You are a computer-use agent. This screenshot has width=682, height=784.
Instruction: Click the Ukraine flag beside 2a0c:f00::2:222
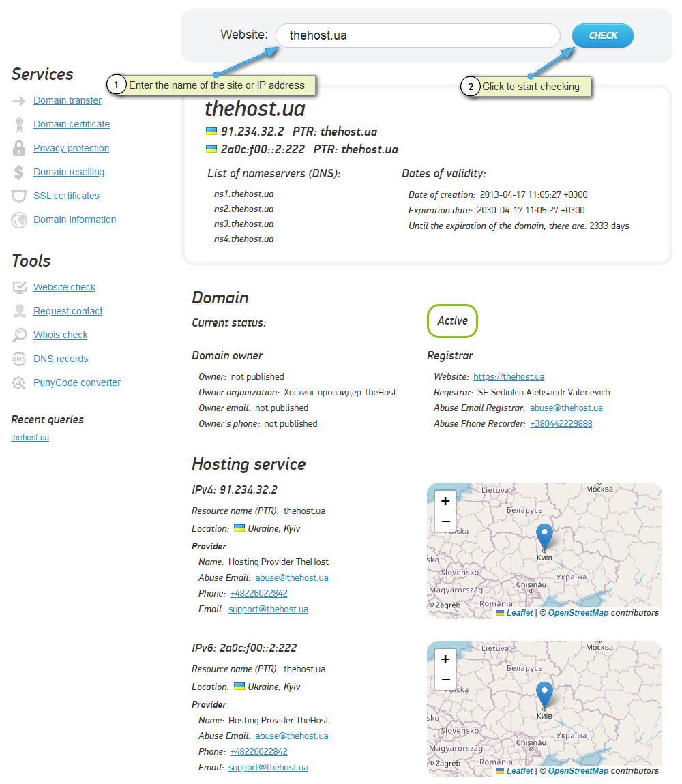click(x=211, y=149)
